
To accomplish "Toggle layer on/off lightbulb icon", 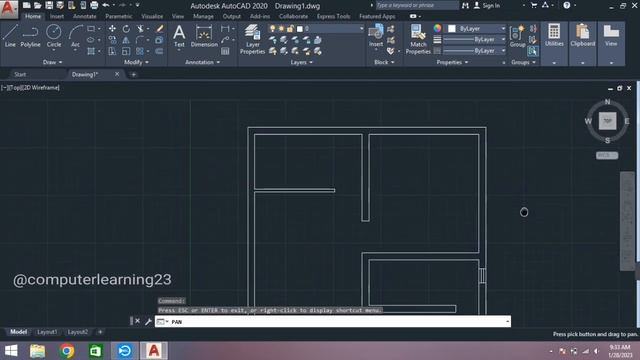I will point(273,29).
